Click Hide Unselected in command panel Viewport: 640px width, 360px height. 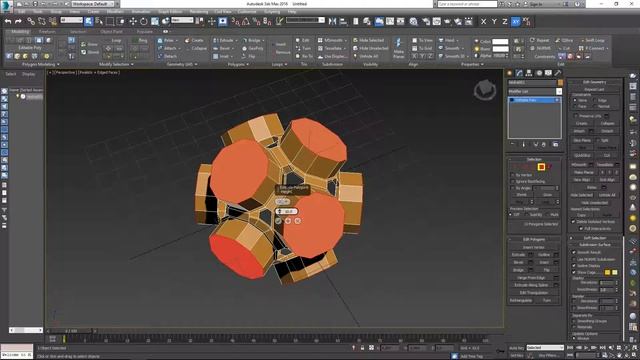point(595,202)
